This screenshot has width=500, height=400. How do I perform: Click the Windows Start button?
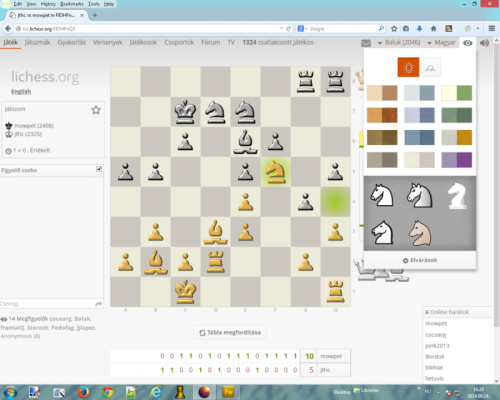(10, 392)
